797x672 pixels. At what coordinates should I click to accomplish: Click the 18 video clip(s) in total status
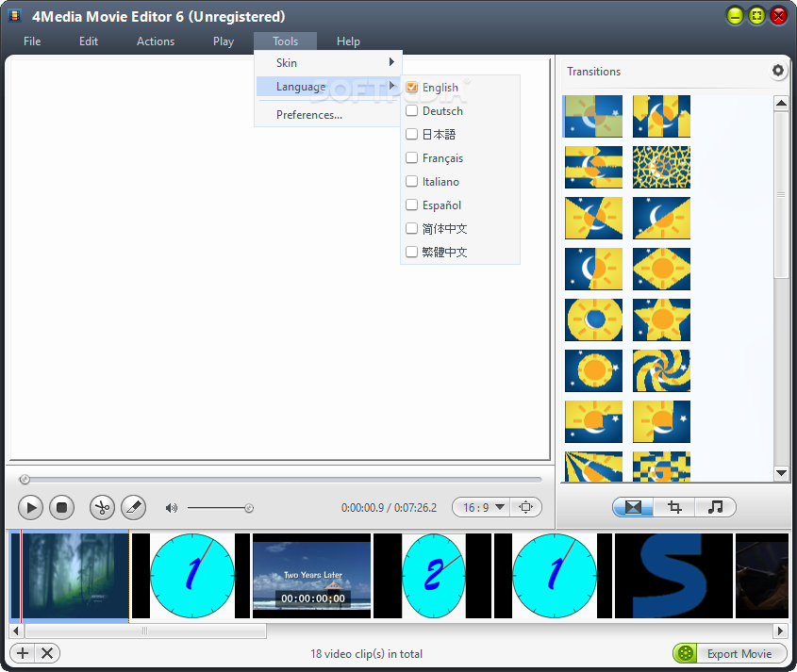click(x=367, y=654)
